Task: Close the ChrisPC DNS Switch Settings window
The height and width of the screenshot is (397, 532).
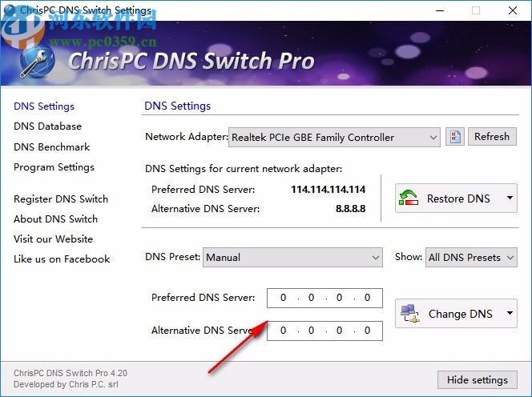Action: click(x=513, y=10)
